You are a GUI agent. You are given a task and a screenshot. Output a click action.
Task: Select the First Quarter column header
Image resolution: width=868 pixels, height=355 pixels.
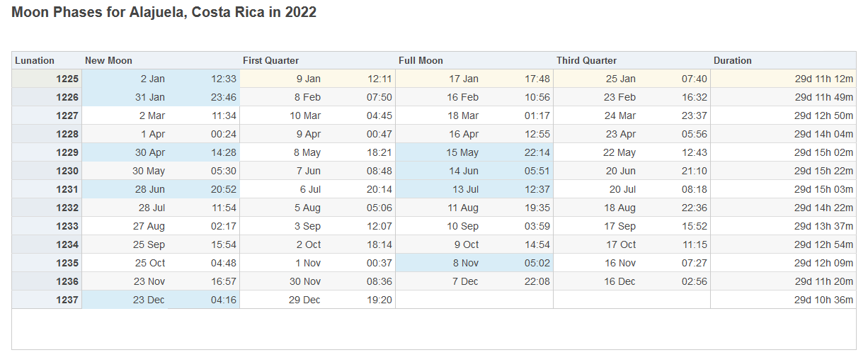pos(270,61)
